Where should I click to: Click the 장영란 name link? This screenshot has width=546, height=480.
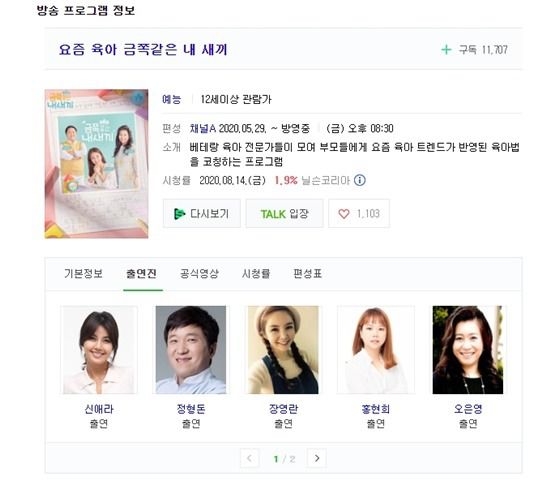pos(283,409)
